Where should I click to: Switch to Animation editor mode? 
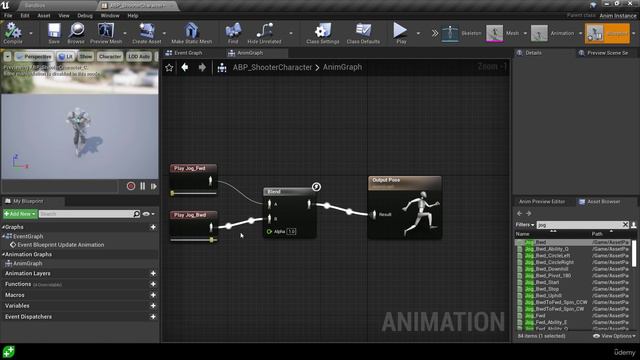point(554,33)
